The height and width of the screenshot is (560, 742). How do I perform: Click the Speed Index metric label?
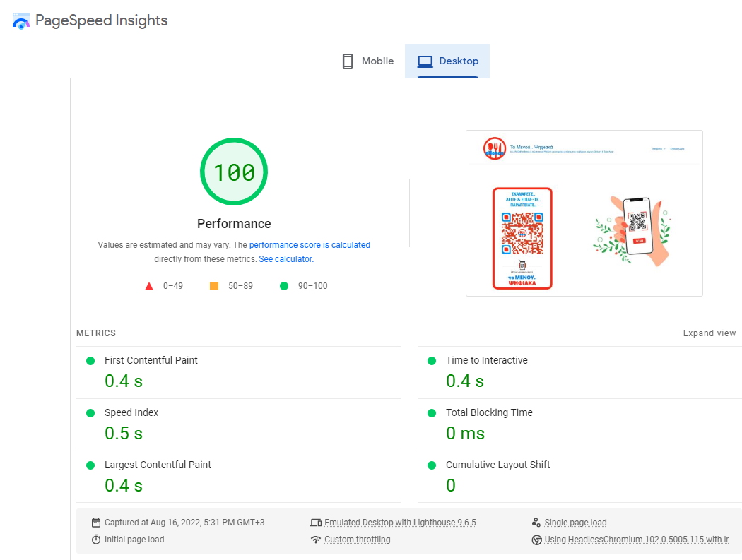pos(131,412)
